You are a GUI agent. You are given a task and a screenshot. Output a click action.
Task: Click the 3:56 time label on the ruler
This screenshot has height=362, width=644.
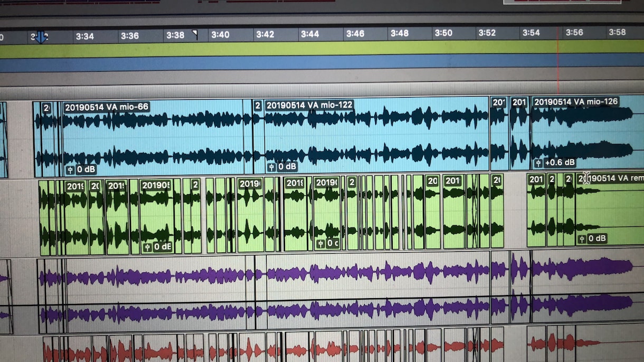point(574,32)
